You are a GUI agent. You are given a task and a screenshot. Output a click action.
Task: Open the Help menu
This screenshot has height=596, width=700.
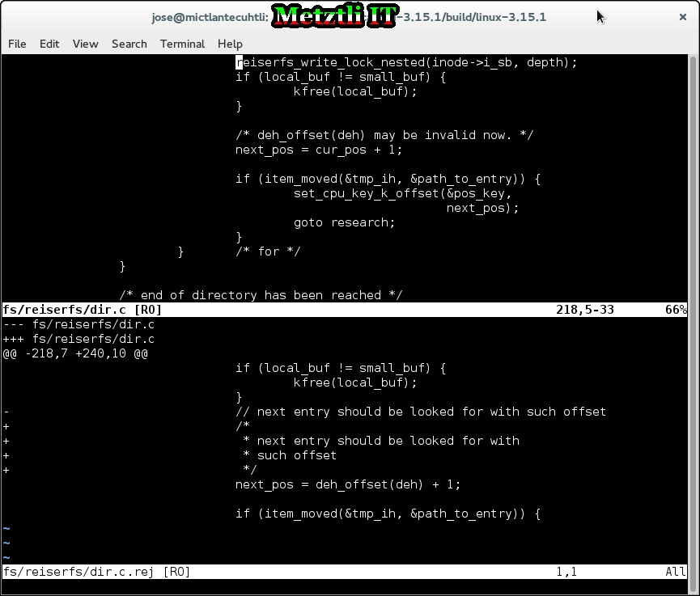click(230, 44)
